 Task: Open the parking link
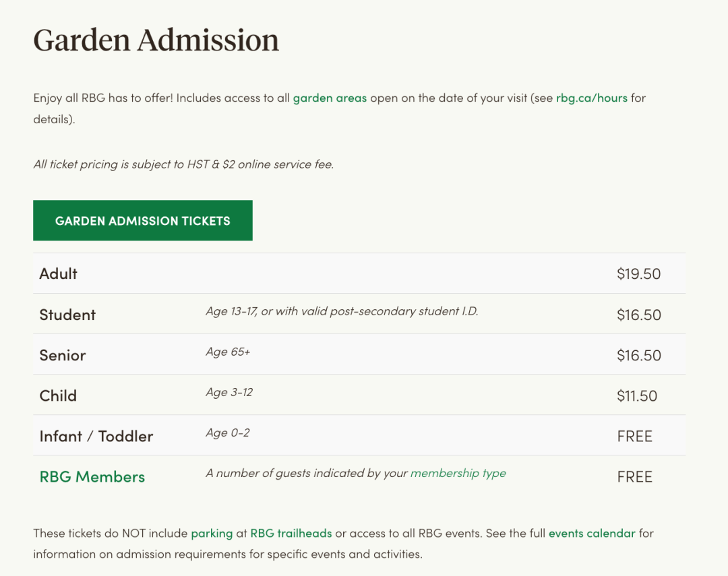tap(212, 534)
